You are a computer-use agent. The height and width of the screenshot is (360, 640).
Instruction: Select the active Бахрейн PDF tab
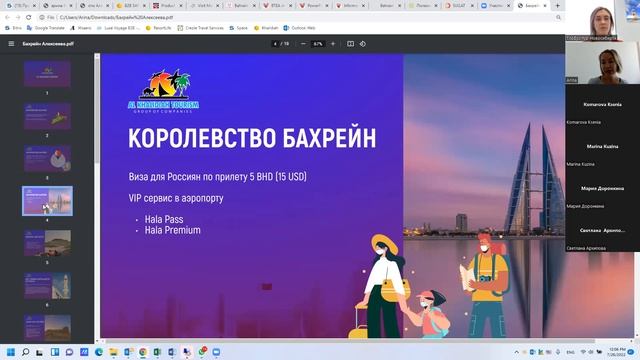531,6
